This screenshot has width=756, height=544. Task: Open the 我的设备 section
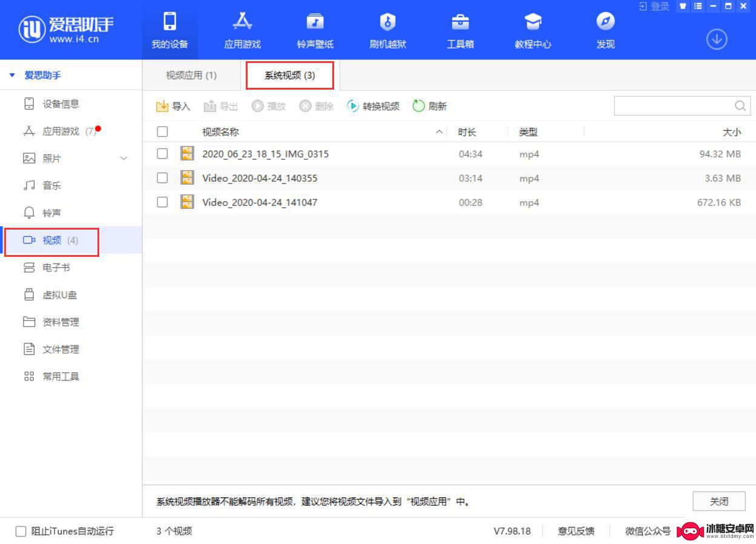point(169,30)
